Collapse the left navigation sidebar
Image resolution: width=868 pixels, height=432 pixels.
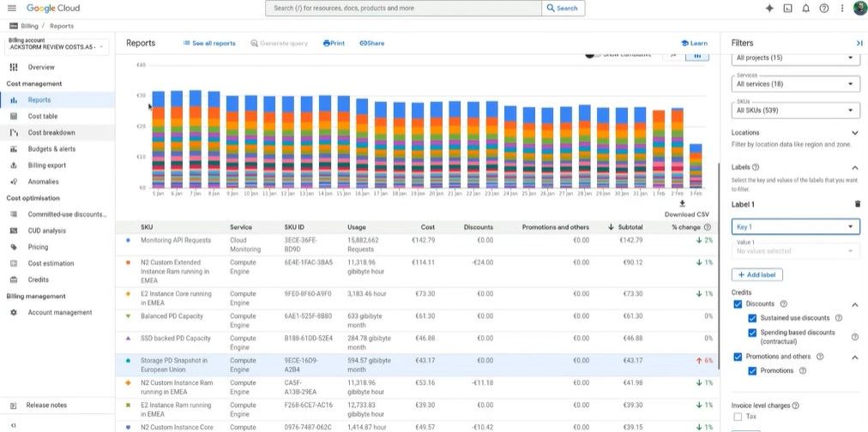13,425
